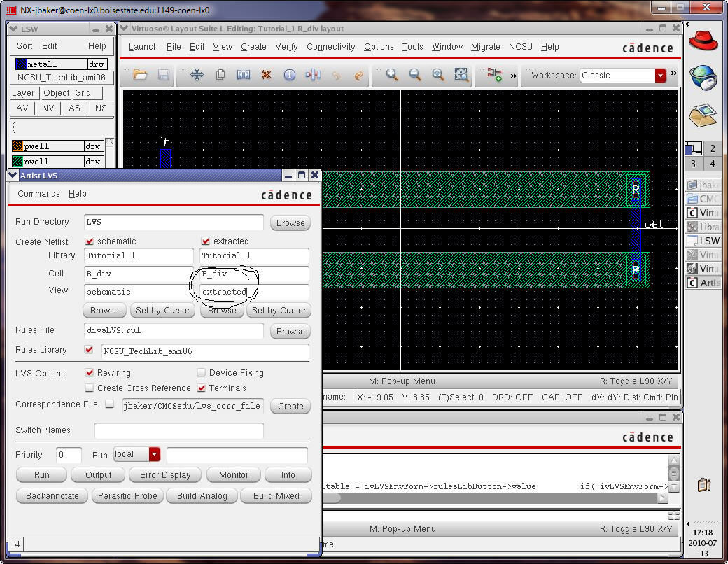
Task: Check the Create Cross Reference option
Action: [90, 388]
